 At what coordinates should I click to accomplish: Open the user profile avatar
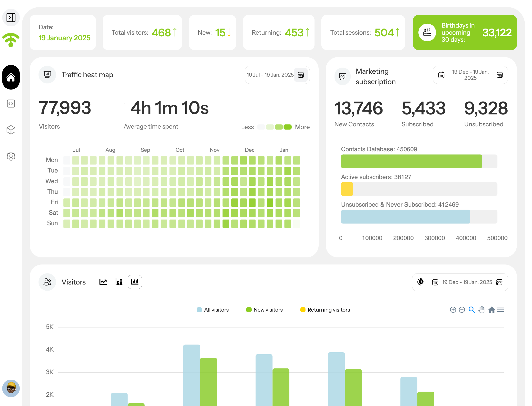11,388
